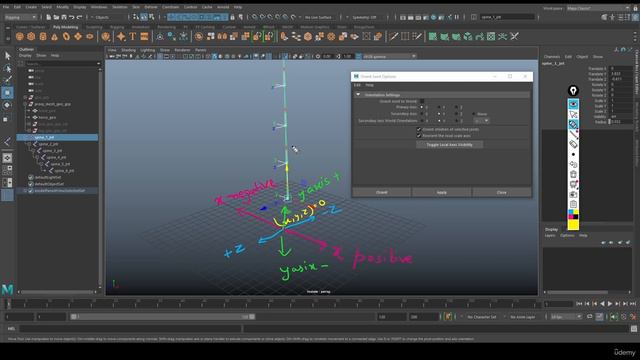The image size is (640, 360).
Task: Select the eraser in the annotation toolbar
Action: pos(573,144)
